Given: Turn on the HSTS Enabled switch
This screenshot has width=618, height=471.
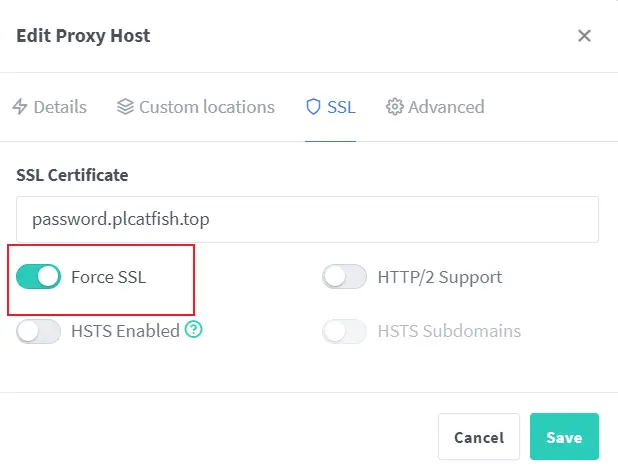Looking at the screenshot, I should point(39,331).
